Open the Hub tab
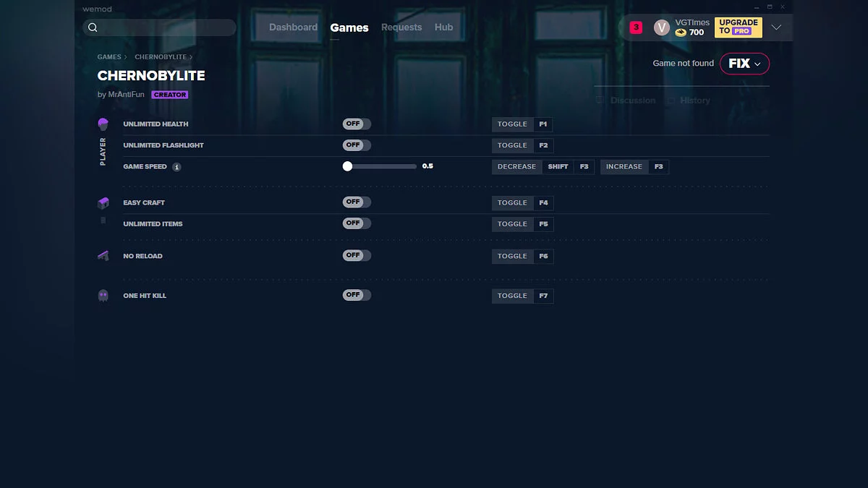This screenshot has width=868, height=488. [x=443, y=27]
